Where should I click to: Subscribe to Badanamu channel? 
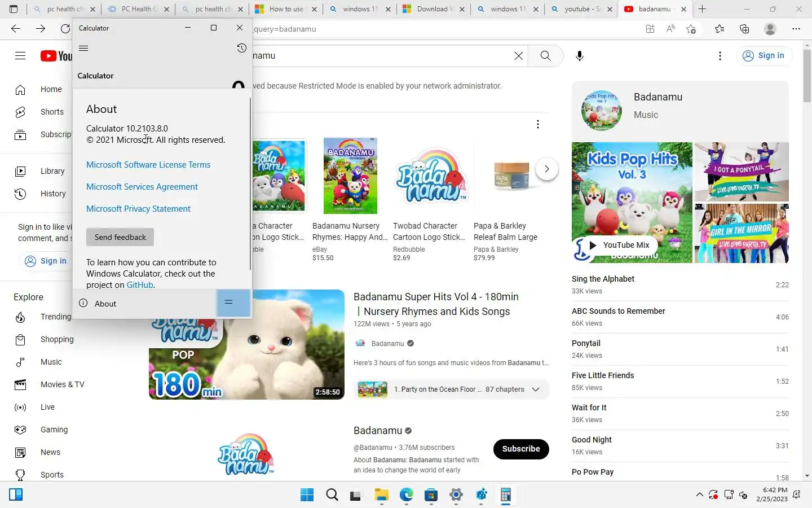(x=521, y=449)
